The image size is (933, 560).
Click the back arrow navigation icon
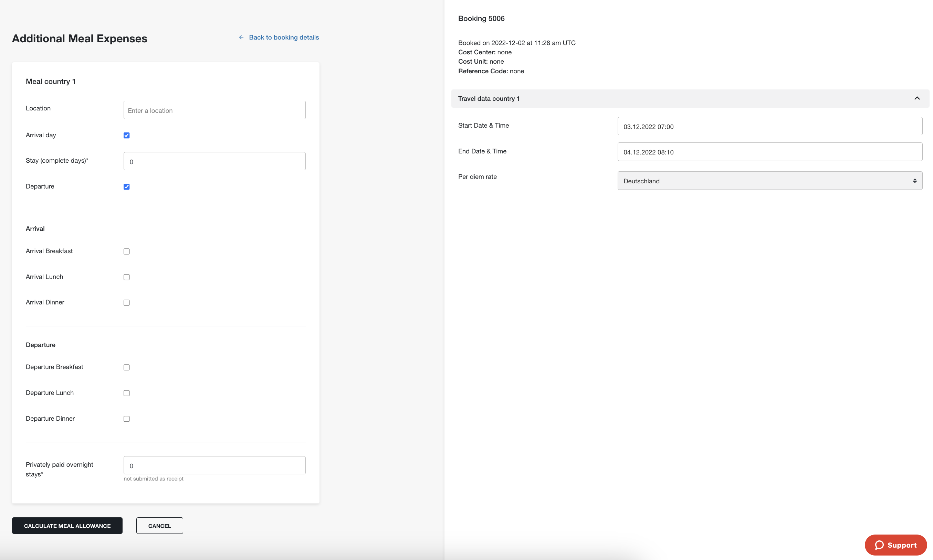241,37
